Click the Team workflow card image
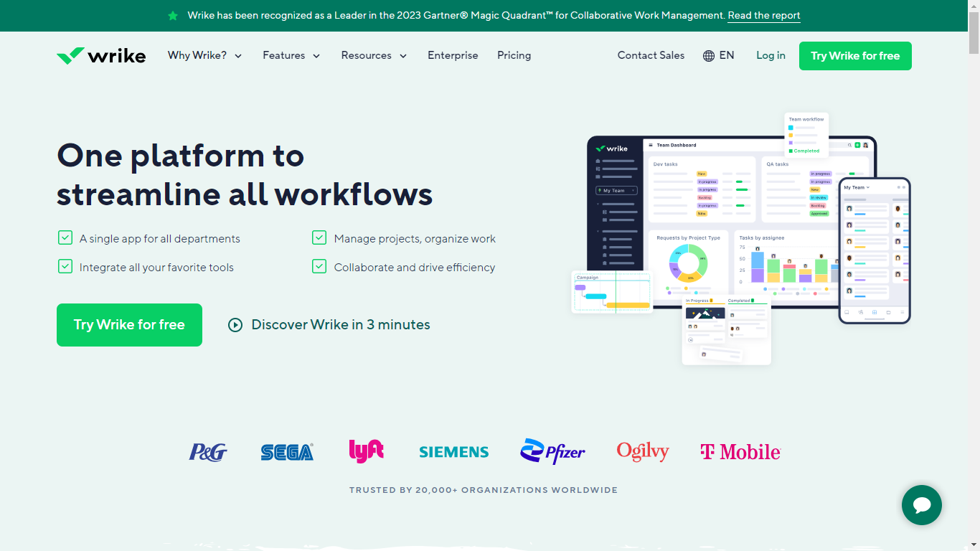 (806, 134)
